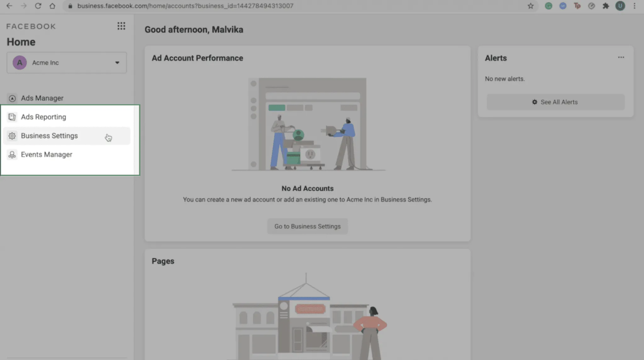This screenshot has width=644, height=360.
Task: Open the Chrome three-dot menu
Action: [x=634, y=6]
